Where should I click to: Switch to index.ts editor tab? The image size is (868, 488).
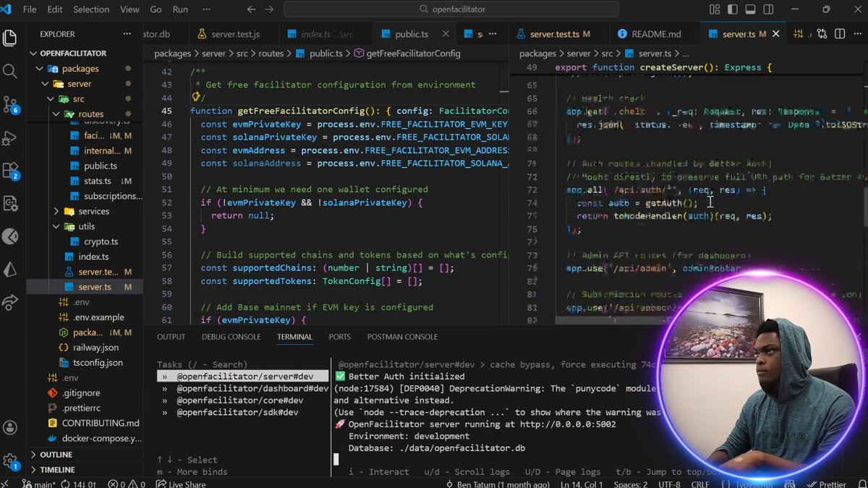325,34
